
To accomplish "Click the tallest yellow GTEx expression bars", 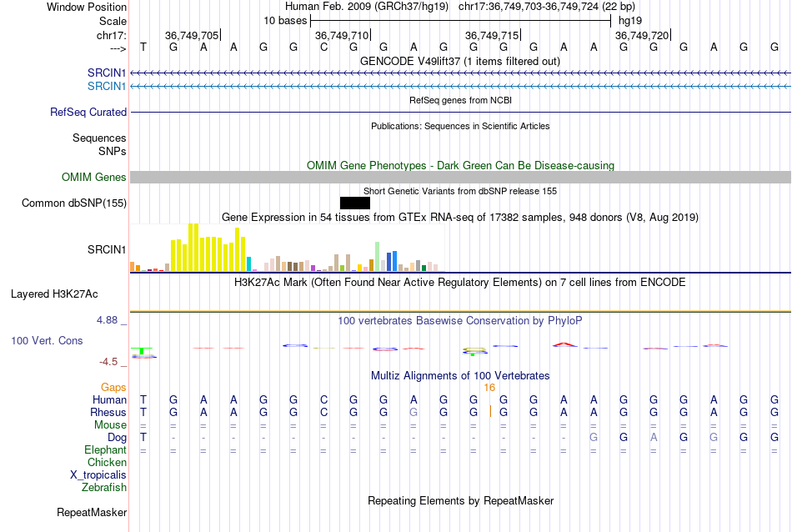I will [193, 247].
